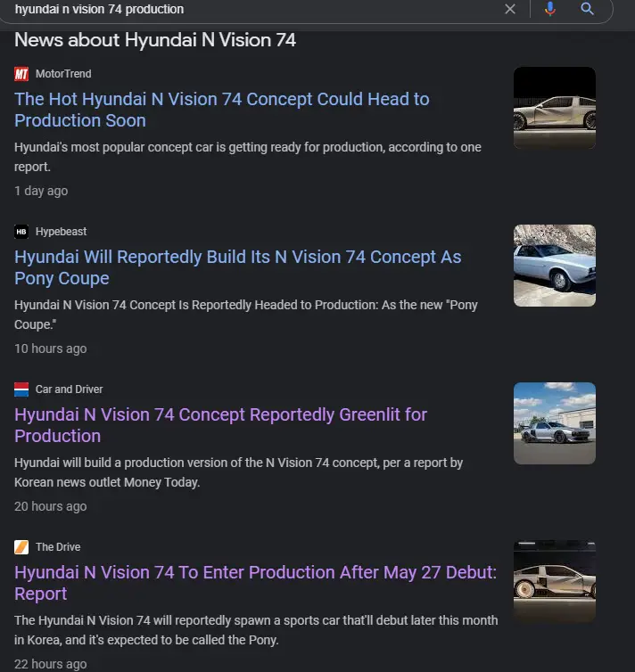Click the MotorTrend MT logo icon
Viewport: 635px width, 672px height.
[21, 74]
